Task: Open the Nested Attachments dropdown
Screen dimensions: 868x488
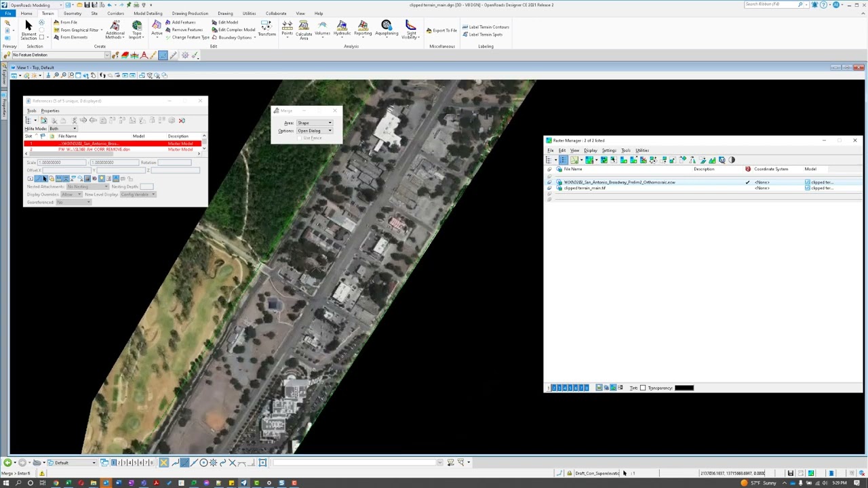Action: [87, 187]
